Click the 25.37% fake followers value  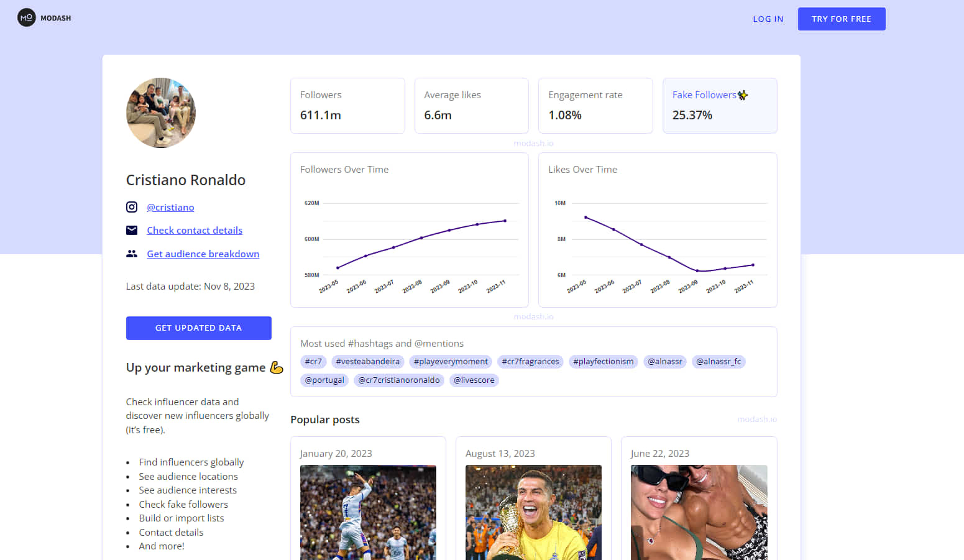(x=692, y=115)
